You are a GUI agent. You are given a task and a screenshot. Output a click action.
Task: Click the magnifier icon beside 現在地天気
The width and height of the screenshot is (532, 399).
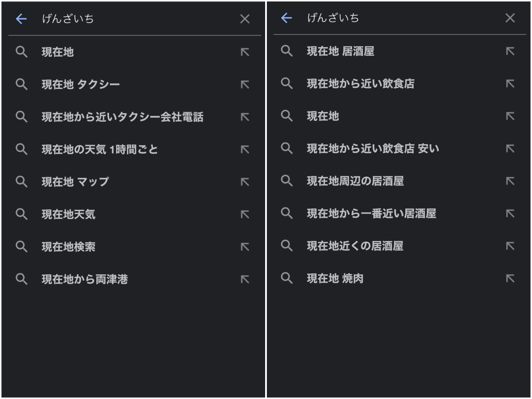[x=21, y=214]
